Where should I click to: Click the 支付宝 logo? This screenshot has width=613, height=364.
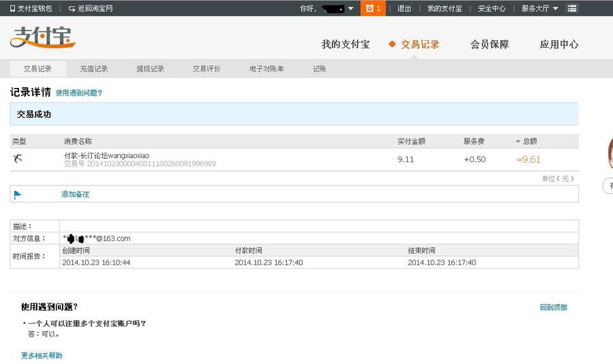tap(42, 37)
